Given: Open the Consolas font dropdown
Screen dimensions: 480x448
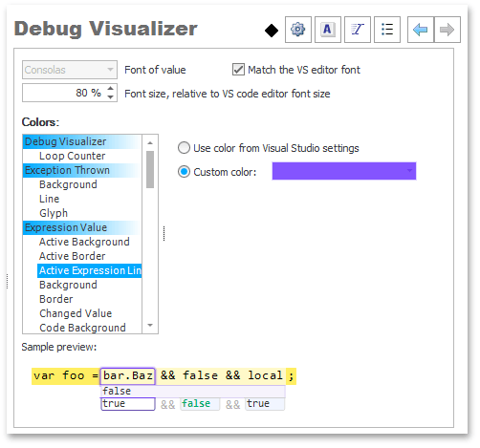Looking at the screenshot, I should coord(70,70).
